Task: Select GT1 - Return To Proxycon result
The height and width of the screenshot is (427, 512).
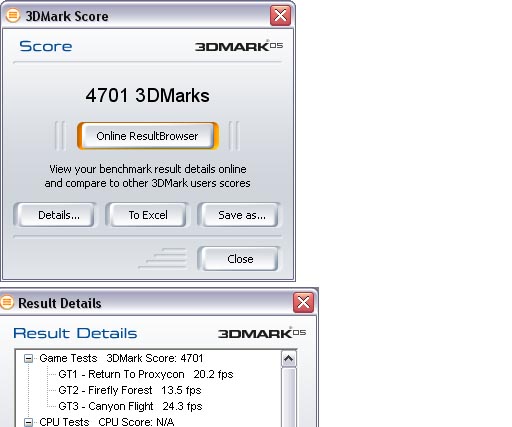Action: pos(146,374)
